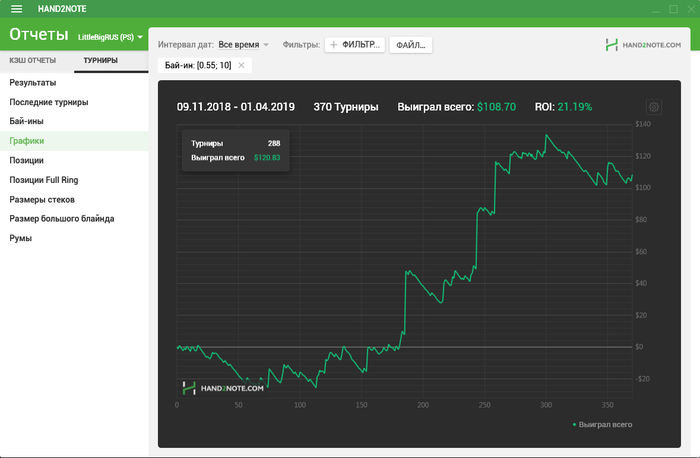Remove the Бай-ин filter chip

point(241,65)
